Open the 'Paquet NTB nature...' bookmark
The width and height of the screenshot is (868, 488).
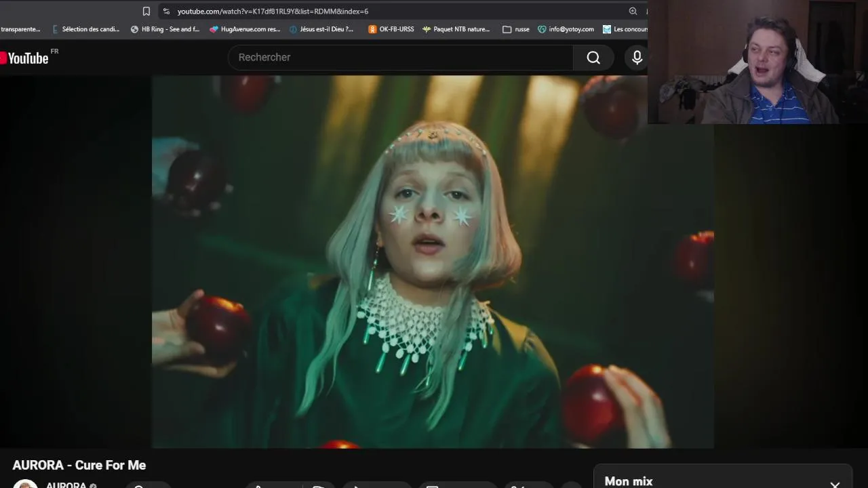(x=456, y=29)
